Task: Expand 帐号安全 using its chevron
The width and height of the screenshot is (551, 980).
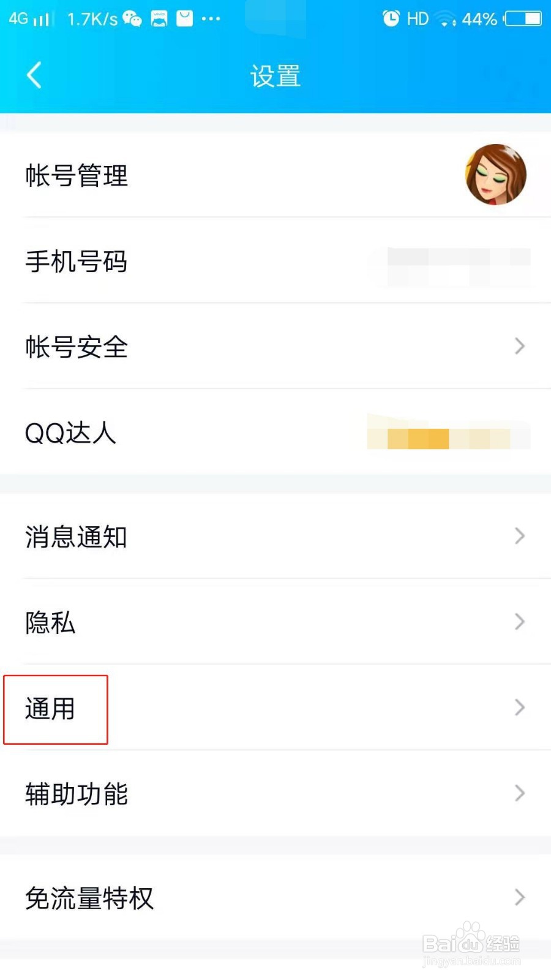Action: pyautogui.click(x=520, y=346)
